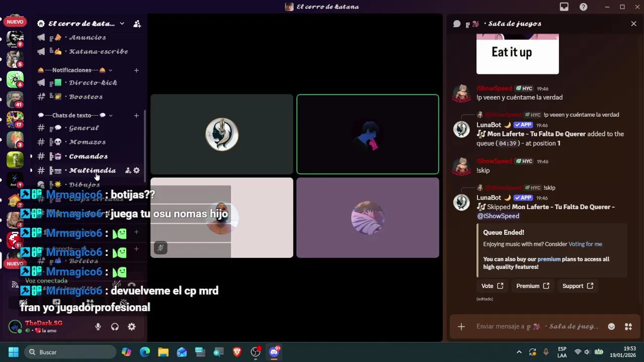Focus the Enviar mensaje input field
This screenshot has width=644, height=362.
point(537,327)
